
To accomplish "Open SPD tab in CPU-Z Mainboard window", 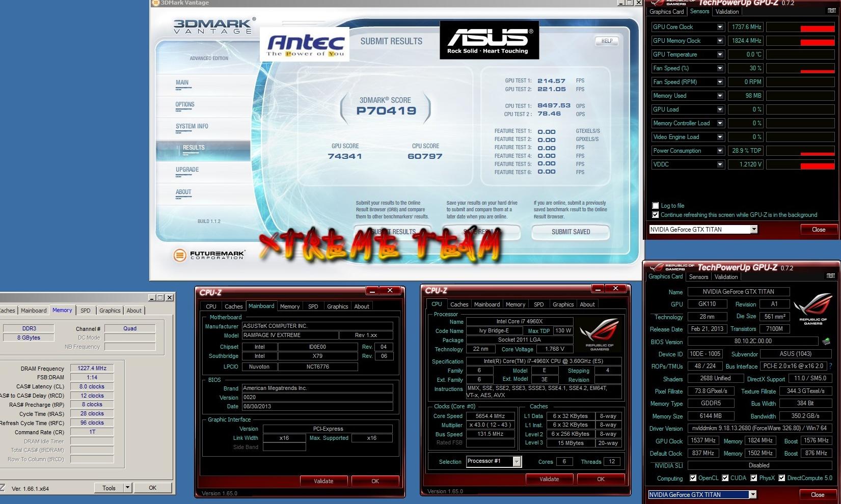I will (x=313, y=306).
